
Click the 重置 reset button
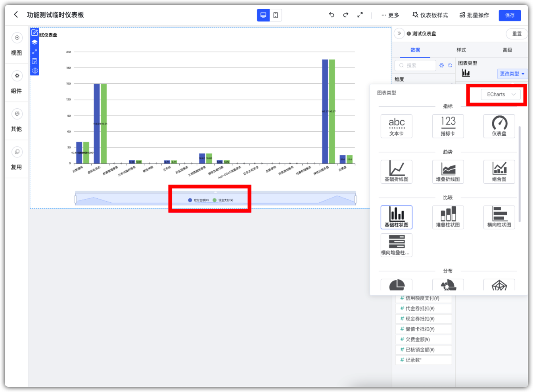point(517,34)
